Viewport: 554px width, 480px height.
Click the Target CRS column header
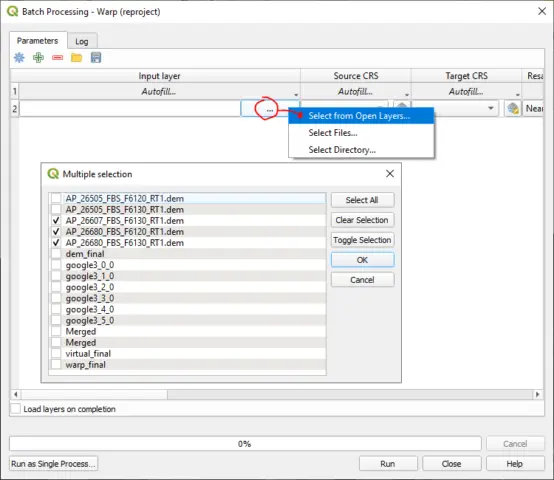coord(466,76)
